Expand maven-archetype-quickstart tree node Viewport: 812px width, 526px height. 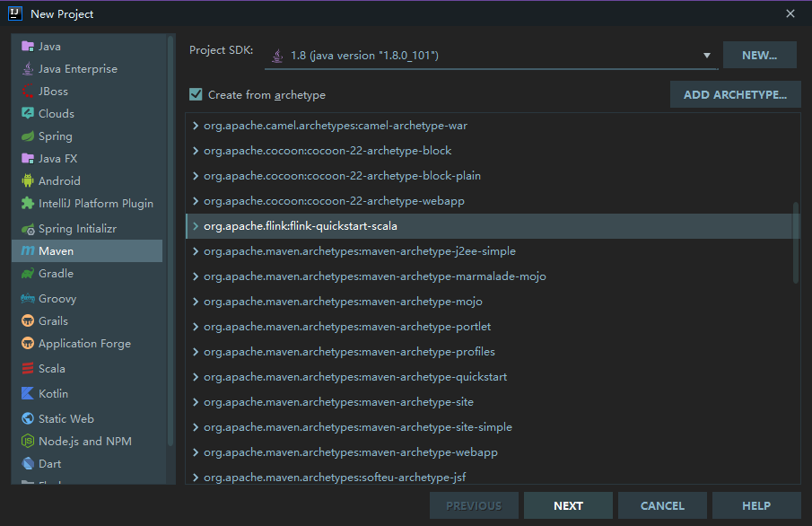coord(196,377)
